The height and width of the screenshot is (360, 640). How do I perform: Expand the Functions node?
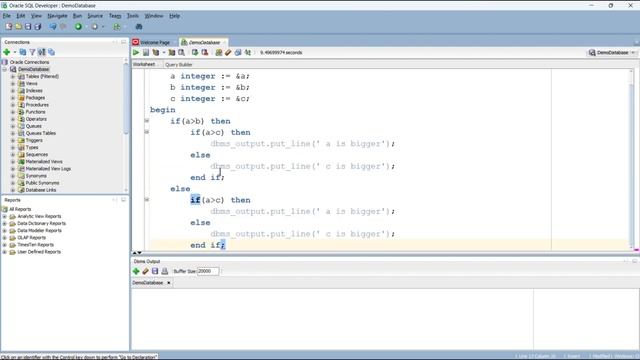[x=13, y=112]
